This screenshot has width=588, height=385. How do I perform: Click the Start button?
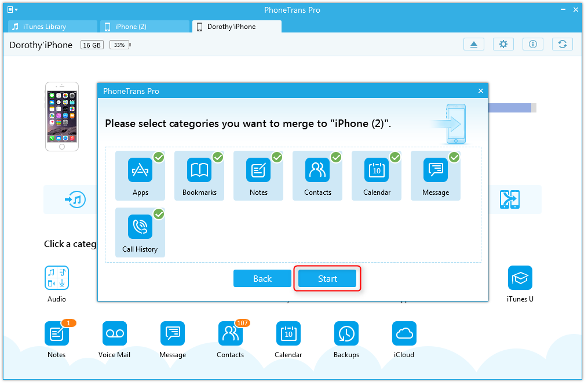[327, 279]
